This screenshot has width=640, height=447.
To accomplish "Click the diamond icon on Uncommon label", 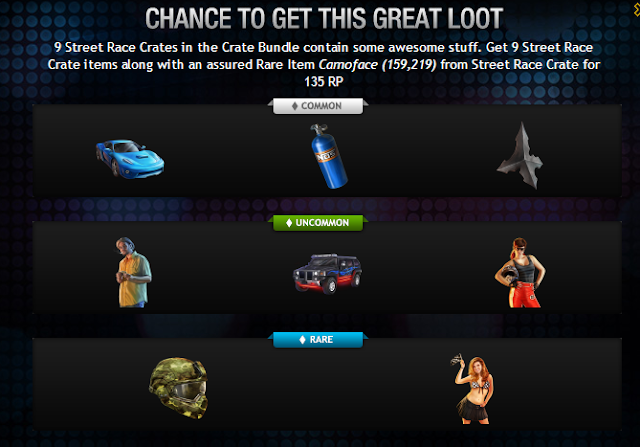I will [x=289, y=223].
